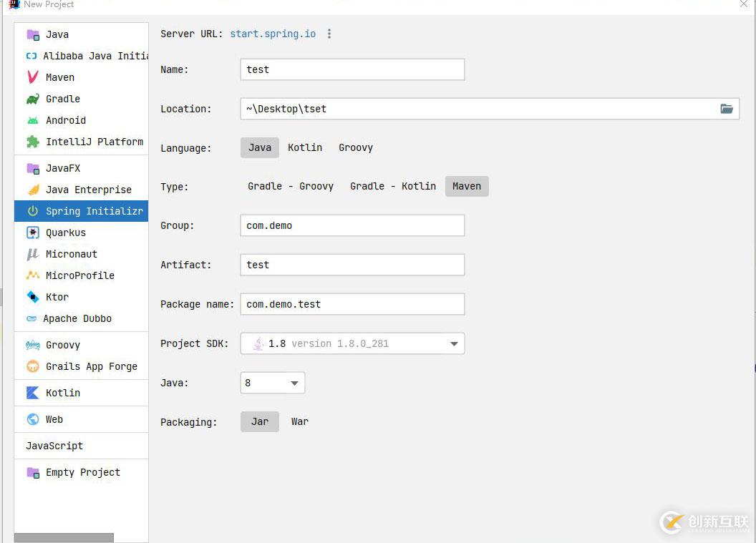Open server URL options (three dots)
The height and width of the screenshot is (543, 756).
click(x=329, y=34)
